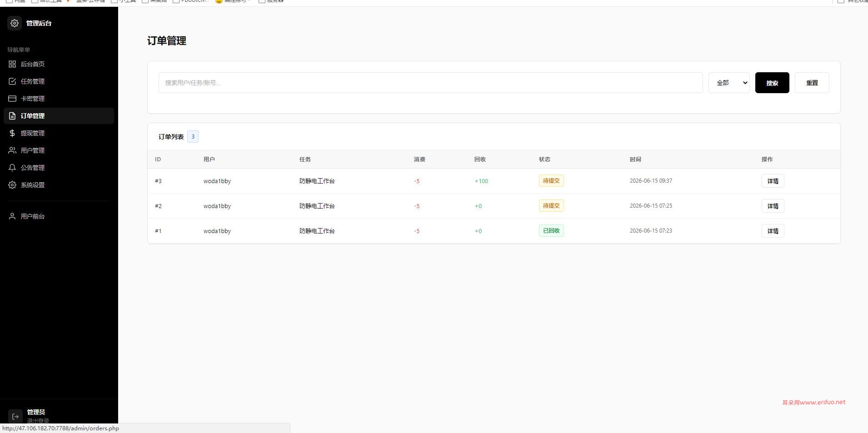Click the black 搜索 button
This screenshot has width=868, height=433.
772,83
